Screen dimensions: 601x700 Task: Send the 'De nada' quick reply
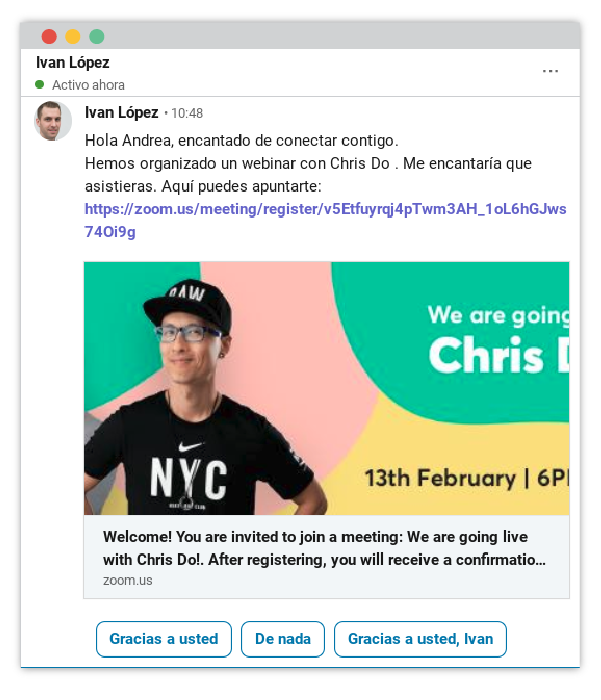[283, 639]
